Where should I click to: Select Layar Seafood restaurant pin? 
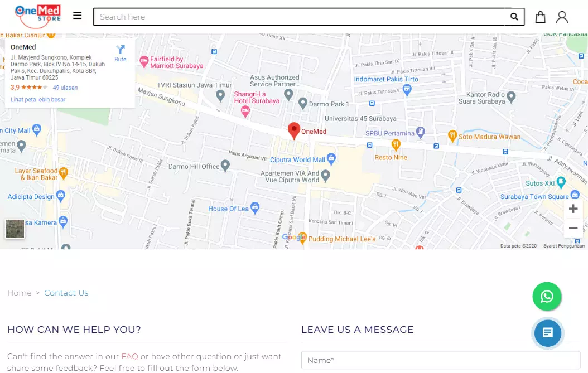64,173
